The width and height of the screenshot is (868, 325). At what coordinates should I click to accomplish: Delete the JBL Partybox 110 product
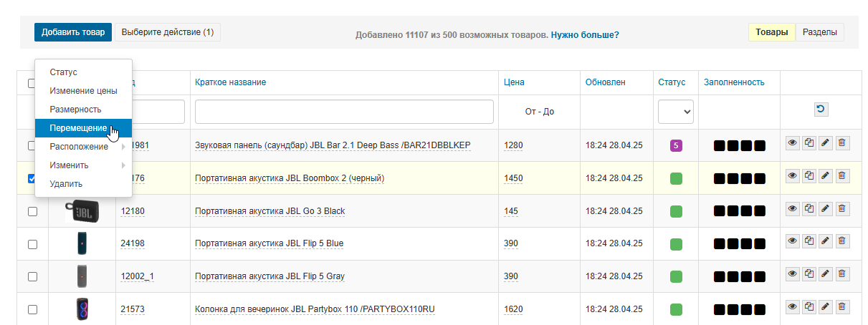pyautogui.click(x=842, y=306)
